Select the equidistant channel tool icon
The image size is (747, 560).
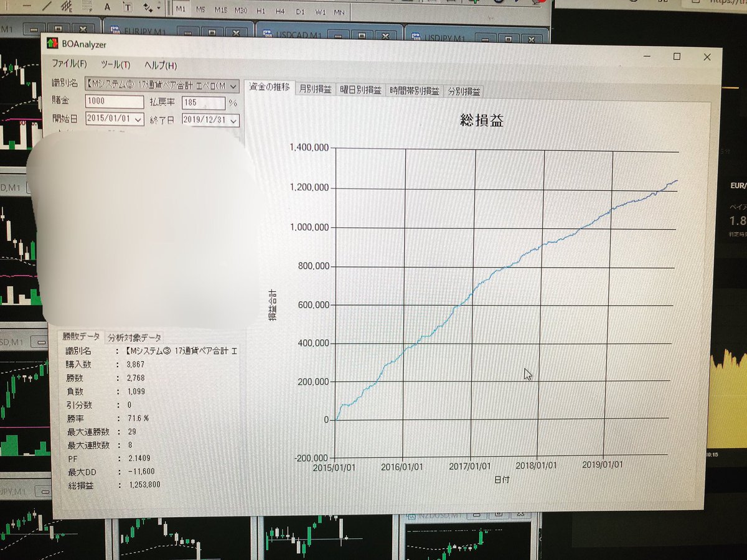[x=67, y=7]
